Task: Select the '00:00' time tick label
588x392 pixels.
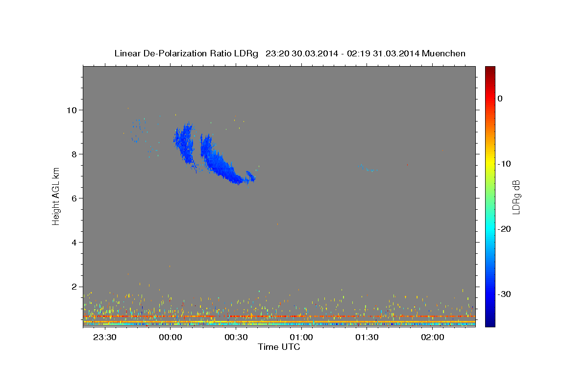Action: pyautogui.click(x=171, y=338)
